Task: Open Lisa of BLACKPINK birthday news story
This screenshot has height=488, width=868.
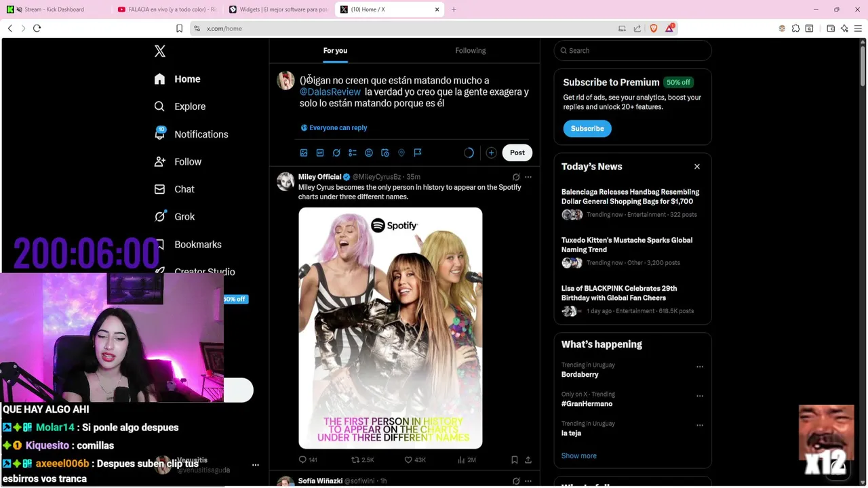Action: tap(633, 300)
